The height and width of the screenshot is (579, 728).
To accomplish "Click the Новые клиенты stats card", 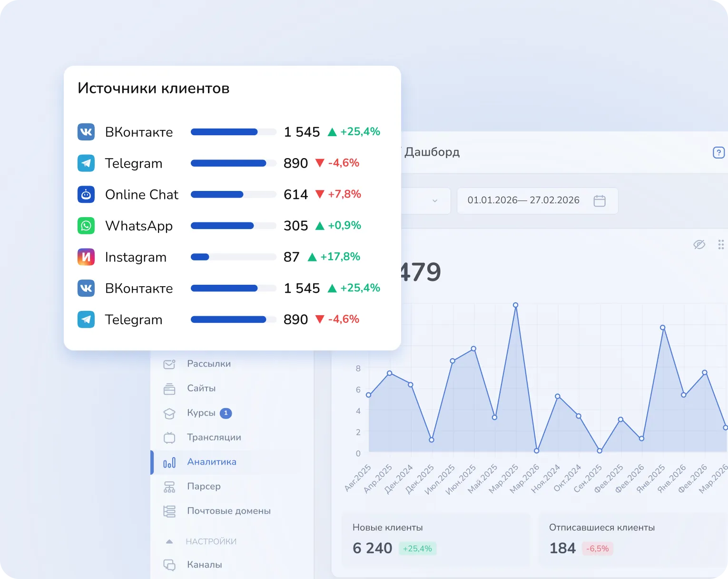I will (435, 539).
